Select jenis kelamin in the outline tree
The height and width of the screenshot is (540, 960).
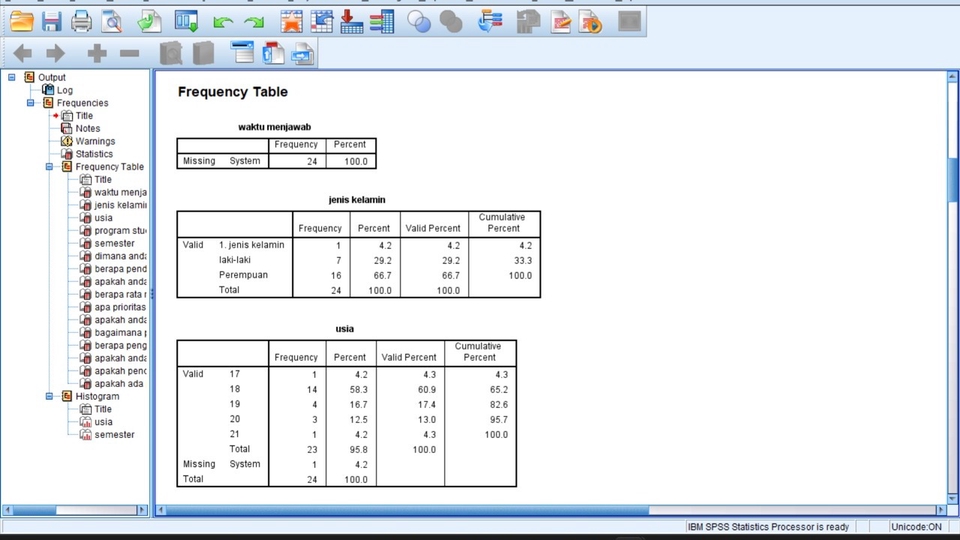[x=120, y=205]
